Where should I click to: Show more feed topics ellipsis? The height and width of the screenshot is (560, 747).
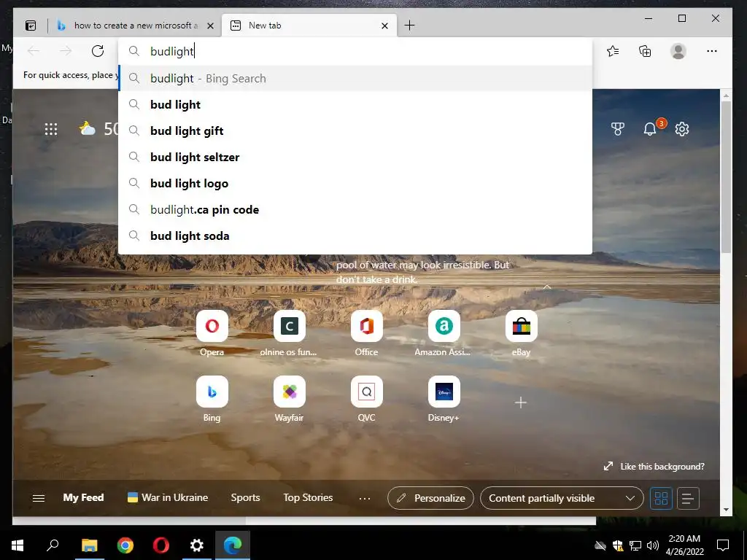click(x=365, y=498)
